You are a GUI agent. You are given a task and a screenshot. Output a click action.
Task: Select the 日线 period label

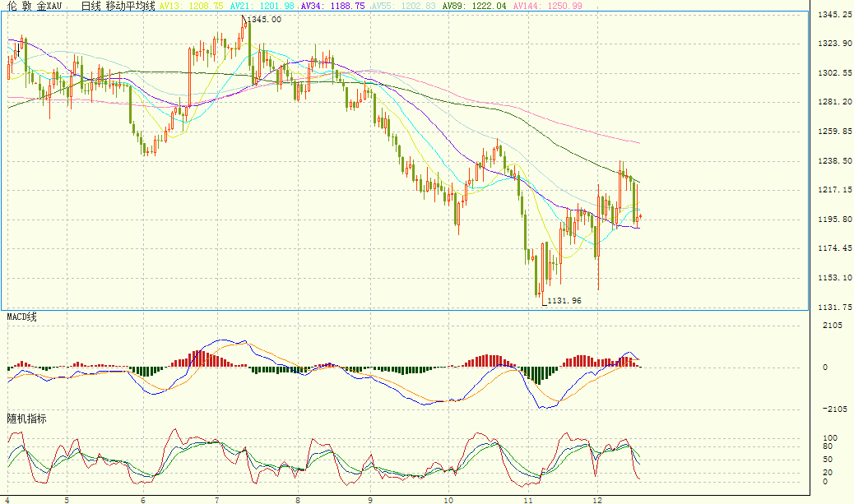tap(91, 6)
